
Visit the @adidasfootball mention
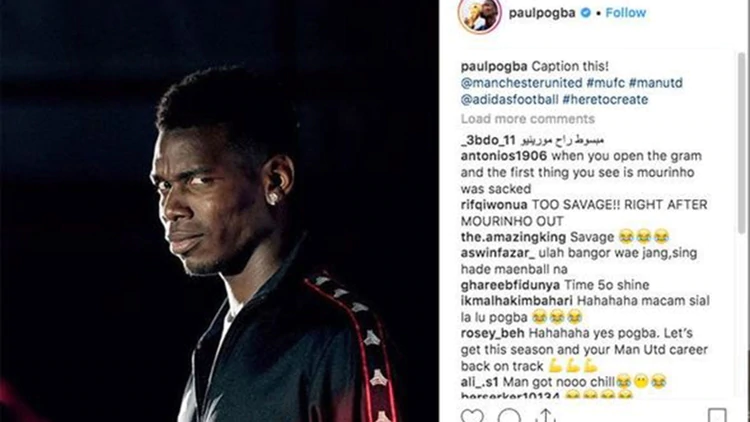(x=509, y=100)
